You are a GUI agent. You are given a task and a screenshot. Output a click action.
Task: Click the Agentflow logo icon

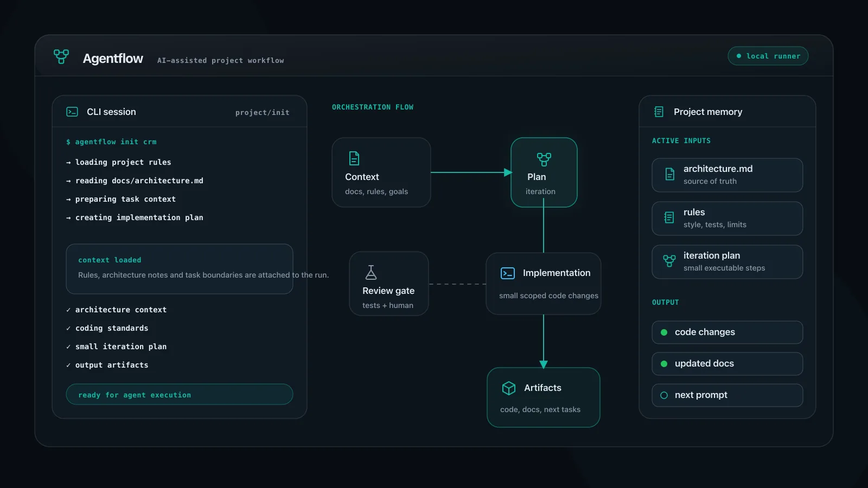61,56
